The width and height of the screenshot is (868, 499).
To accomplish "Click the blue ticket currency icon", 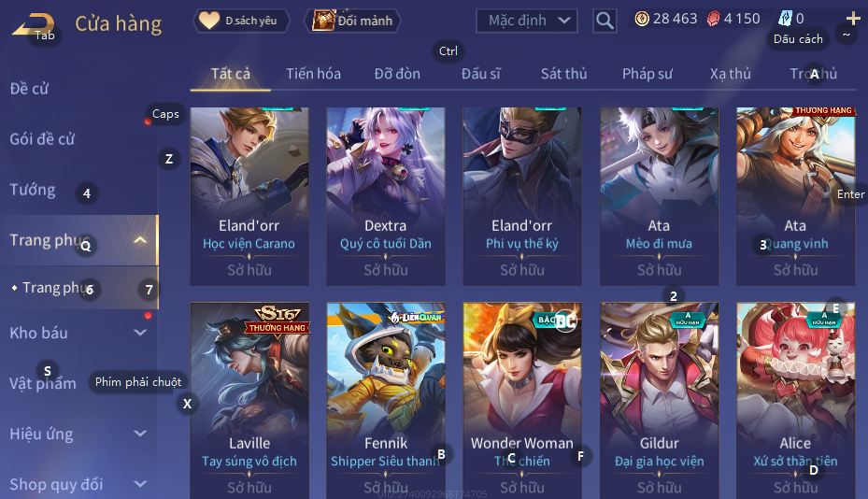I will tap(785, 19).
